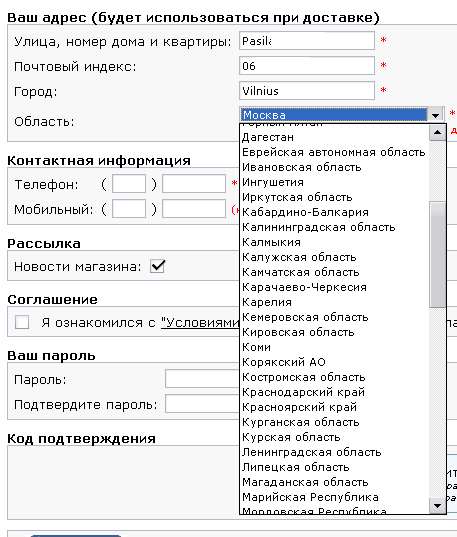Click the dropdown scrollbar thumb
The height and width of the screenshot is (537, 457).
coord(437,255)
